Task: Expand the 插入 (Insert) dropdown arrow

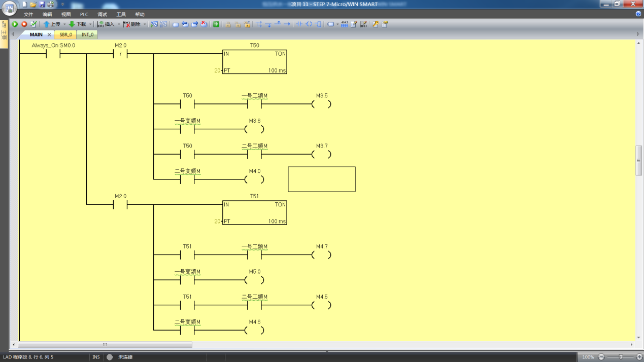Action: pos(119,24)
